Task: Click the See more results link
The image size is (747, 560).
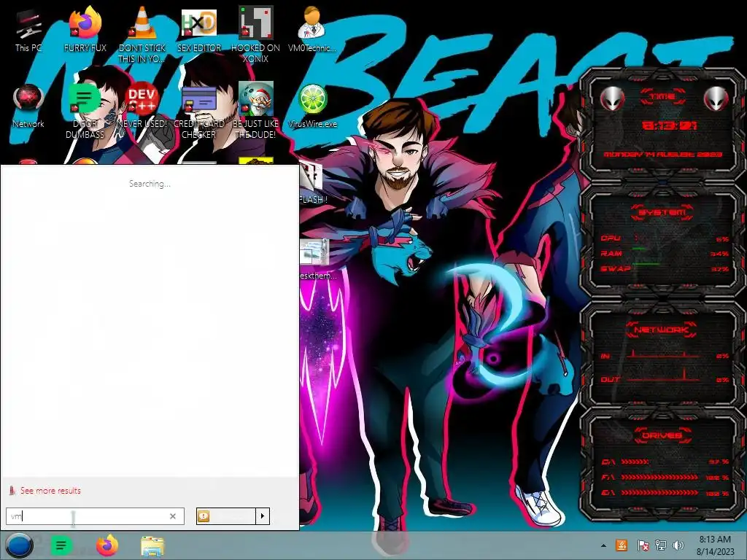Action: click(x=50, y=491)
